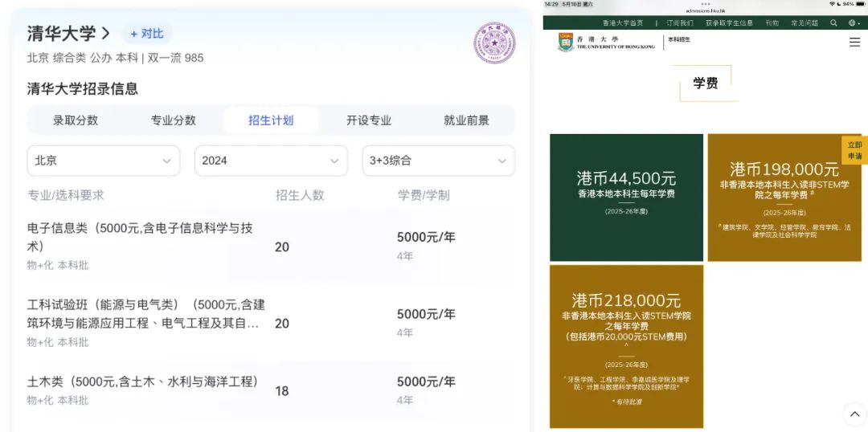This screenshot has width=868, height=432.
Task: Open the 3+3综合 subject mode dropdown
Action: (x=439, y=161)
